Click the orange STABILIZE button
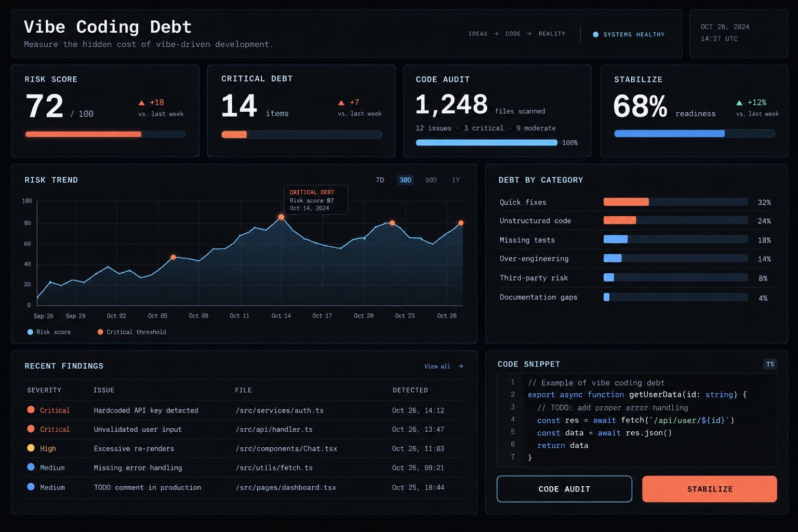Screen dimensions: 798x532 point(710,489)
